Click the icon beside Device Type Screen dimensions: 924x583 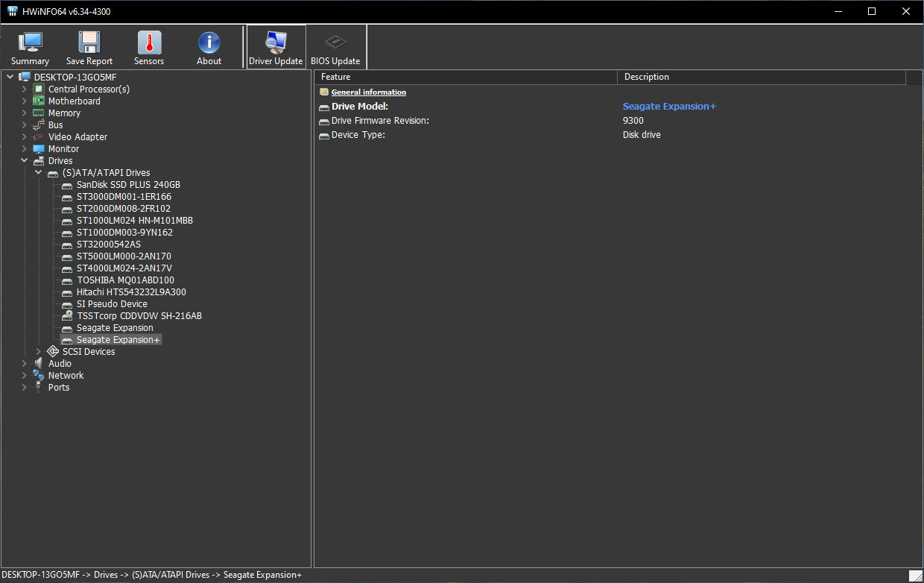click(323, 135)
